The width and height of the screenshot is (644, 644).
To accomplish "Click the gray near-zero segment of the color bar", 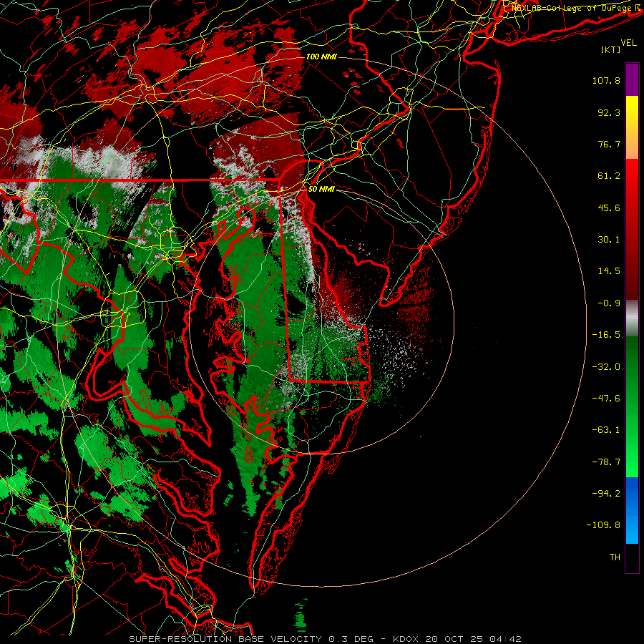I will pyautogui.click(x=632, y=318).
